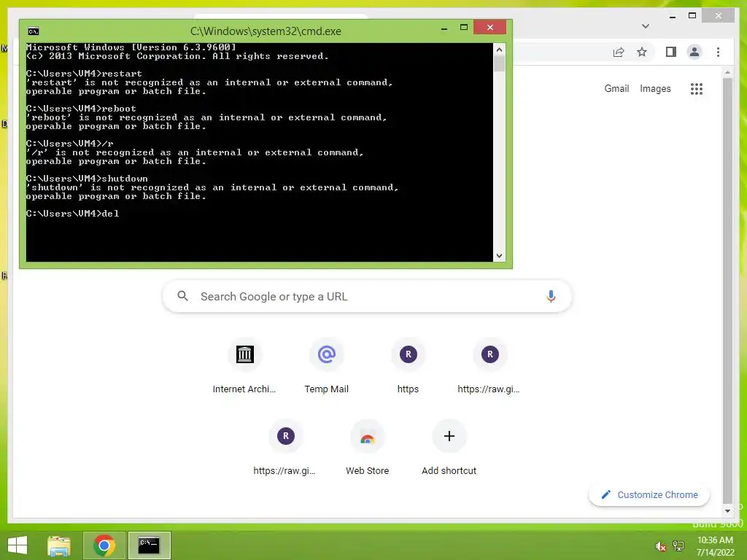Image resolution: width=747 pixels, height=560 pixels.
Task: Share this page via share icon
Action: [x=619, y=52]
